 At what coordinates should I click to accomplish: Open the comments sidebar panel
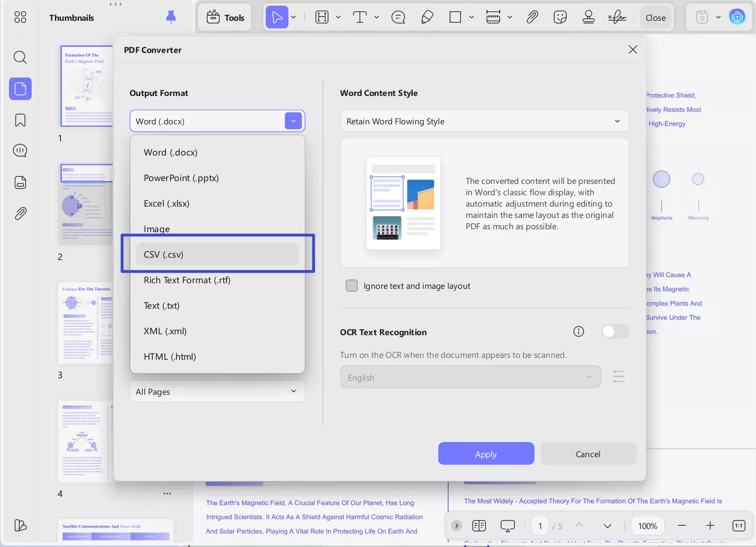tap(20, 151)
